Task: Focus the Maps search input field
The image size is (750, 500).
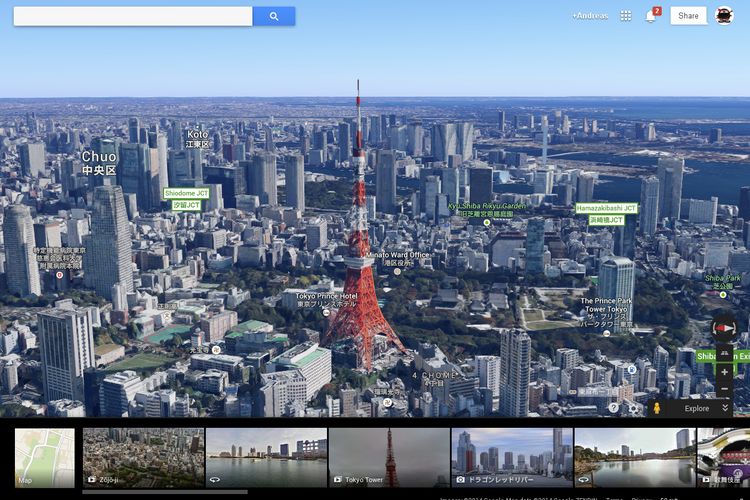Action: click(132, 16)
